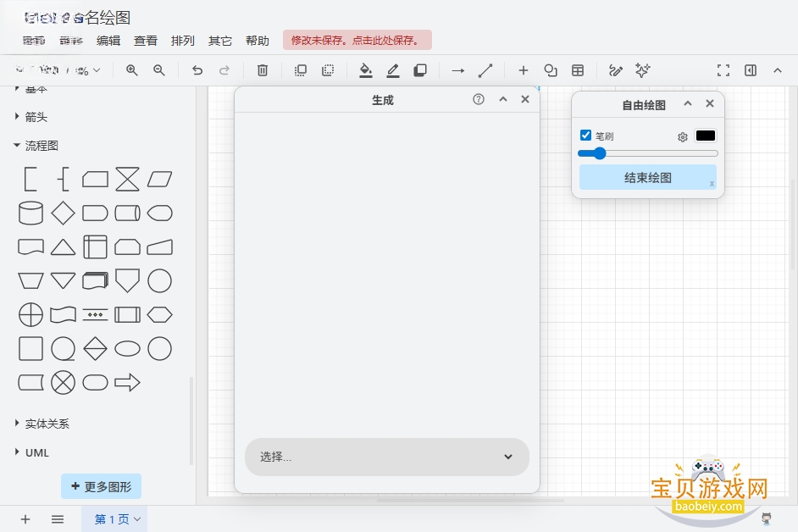This screenshot has height=532, width=798.
Task: Click the zoom in magnifier icon
Action: pos(132,70)
